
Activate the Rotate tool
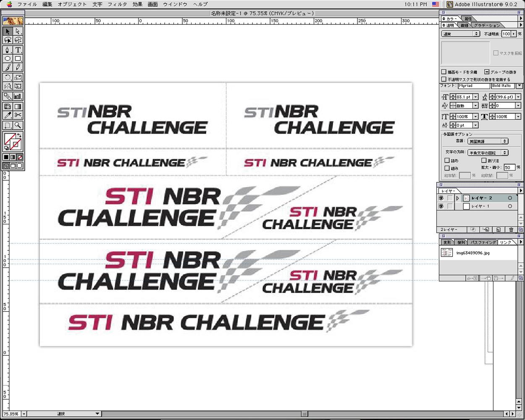tap(8, 77)
